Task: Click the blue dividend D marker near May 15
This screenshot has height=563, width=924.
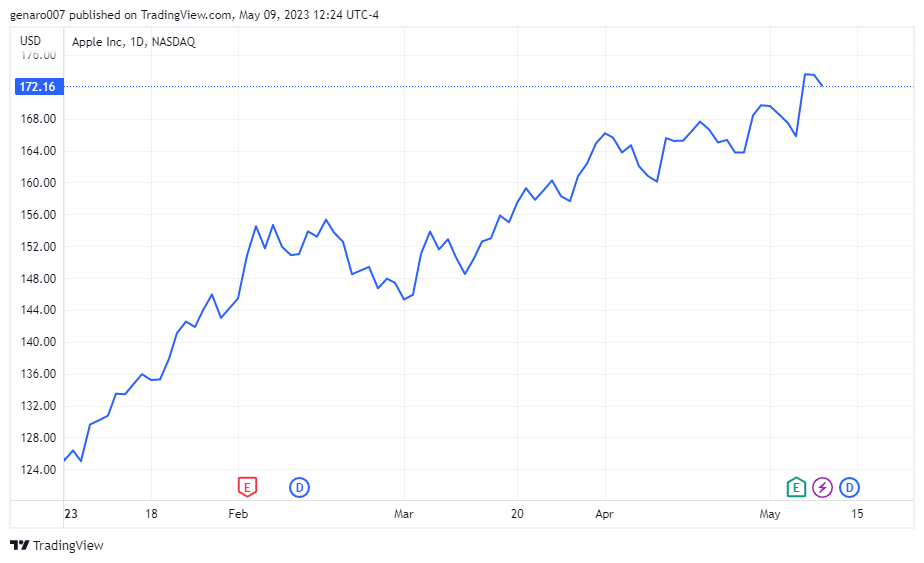Action: [x=849, y=487]
